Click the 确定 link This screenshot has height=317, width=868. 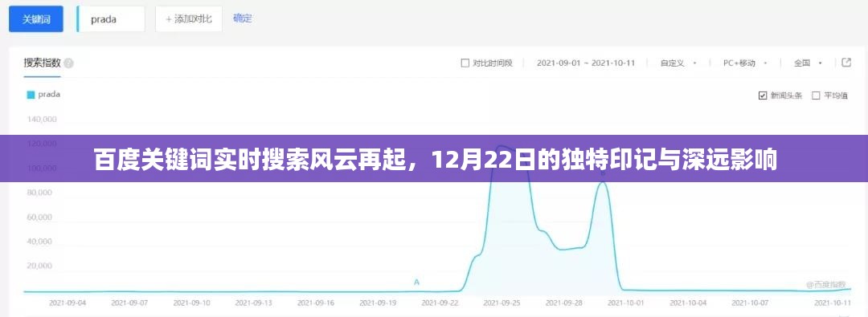coord(243,18)
